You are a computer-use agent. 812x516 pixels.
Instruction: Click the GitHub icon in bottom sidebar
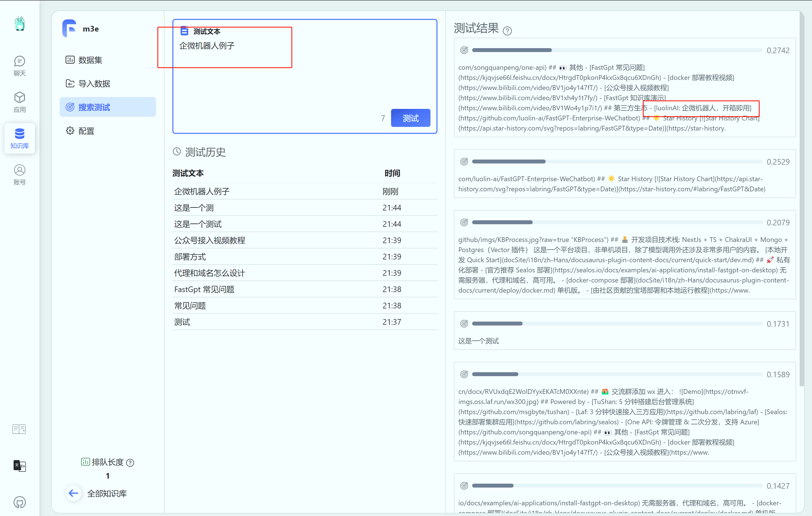tap(19, 502)
